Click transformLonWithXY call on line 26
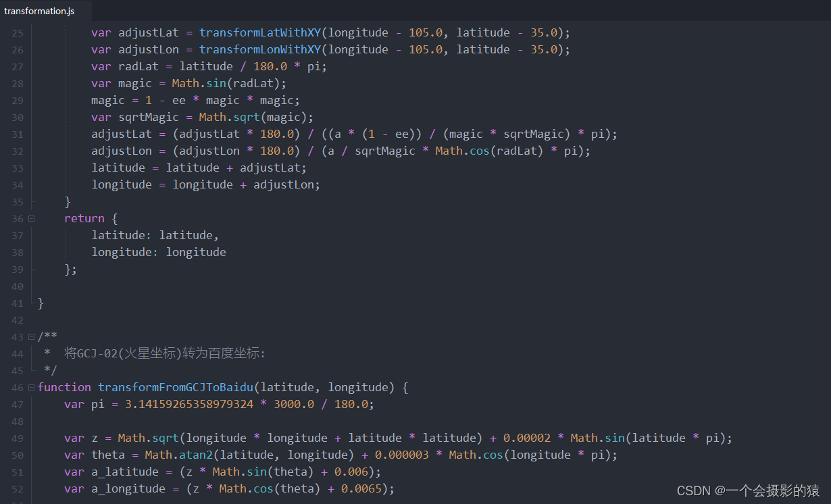The image size is (831, 504). click(x=260, y=50)
